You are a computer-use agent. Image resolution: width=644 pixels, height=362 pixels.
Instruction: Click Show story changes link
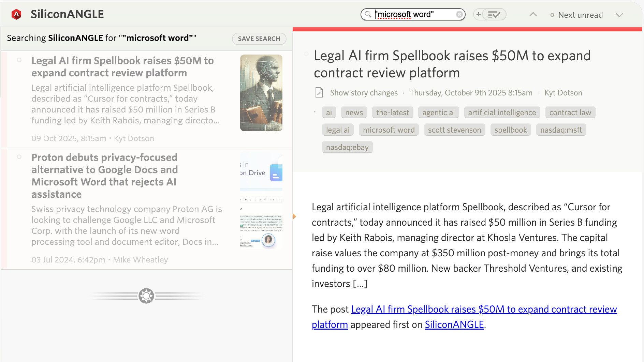coord(364,93)
